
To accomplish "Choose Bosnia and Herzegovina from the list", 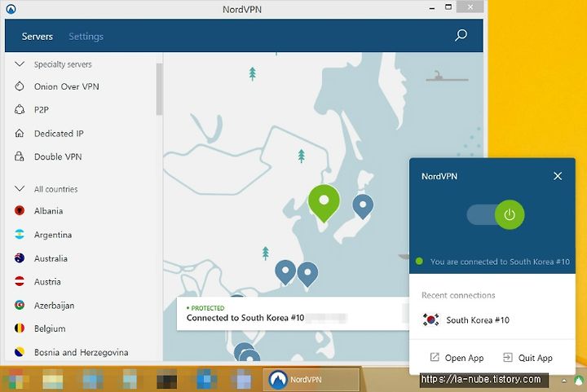I will click(x=82, y=352).
